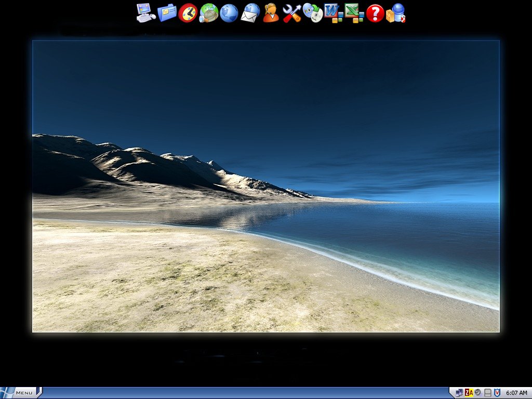
Task: Launch Microsoft Excel from the dock
Action: (x=354, y=12)
